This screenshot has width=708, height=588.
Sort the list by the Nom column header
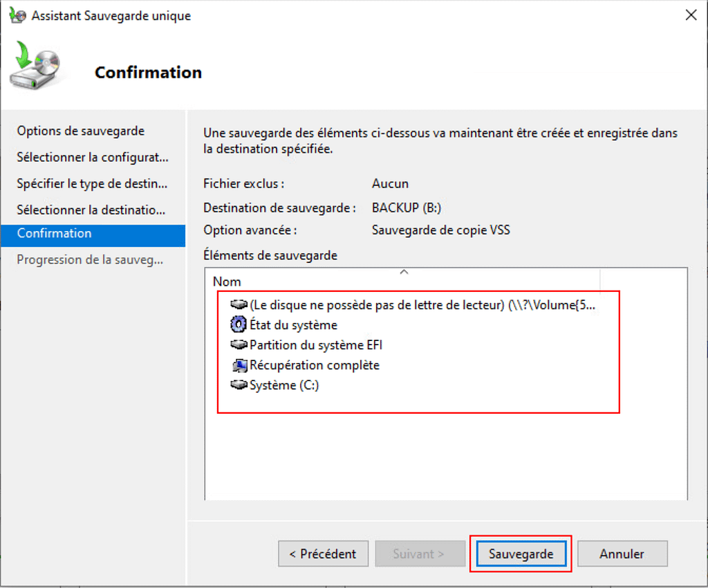tap(227, 282)
